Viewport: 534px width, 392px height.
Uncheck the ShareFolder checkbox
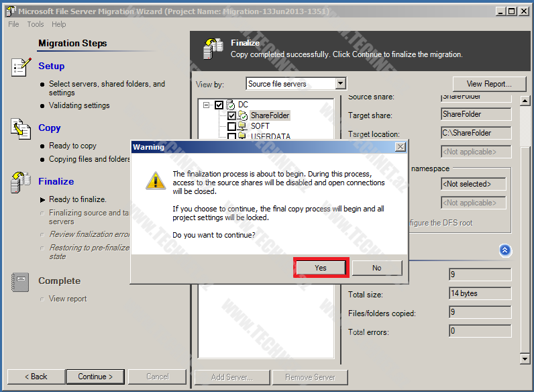[231, 115]
